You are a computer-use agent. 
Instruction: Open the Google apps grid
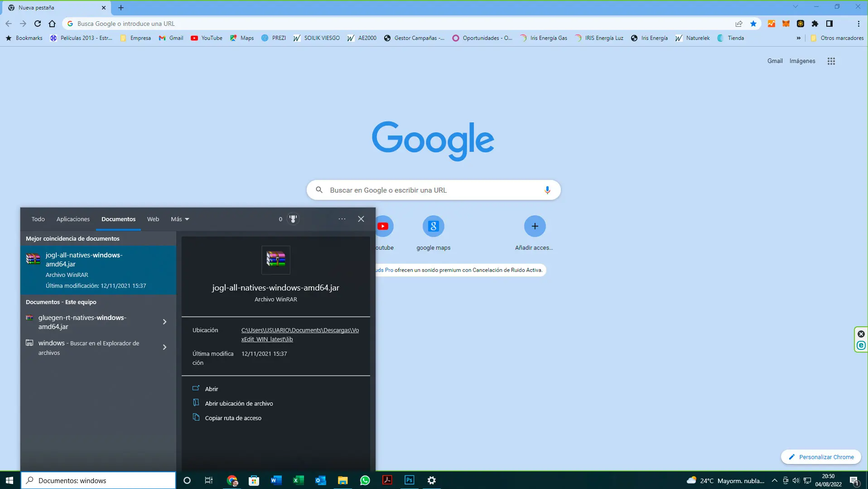coord(831,61)
